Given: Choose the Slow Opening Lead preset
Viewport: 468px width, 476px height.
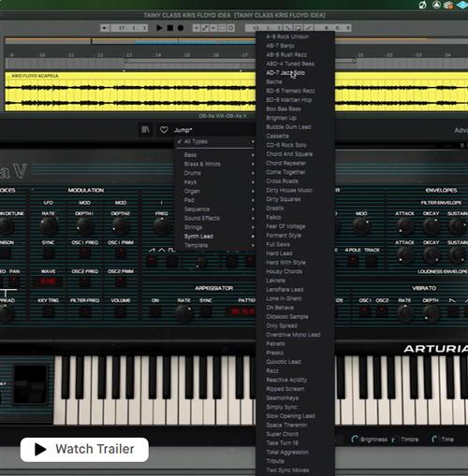Looking at the screenshot, I should point(295,416).
